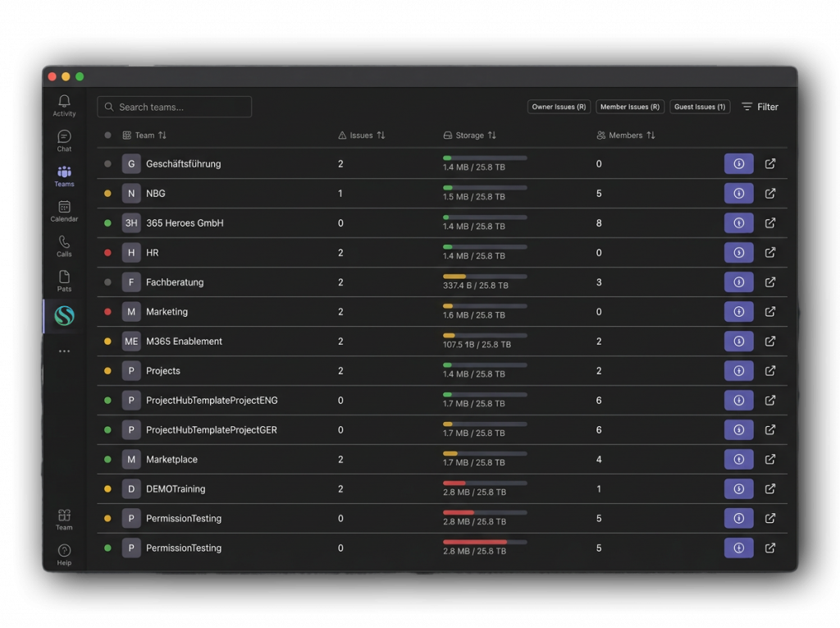Viewport: 840px width, 628px height.
Task: Sort by the Issues column header
Action: click(362, 135)
